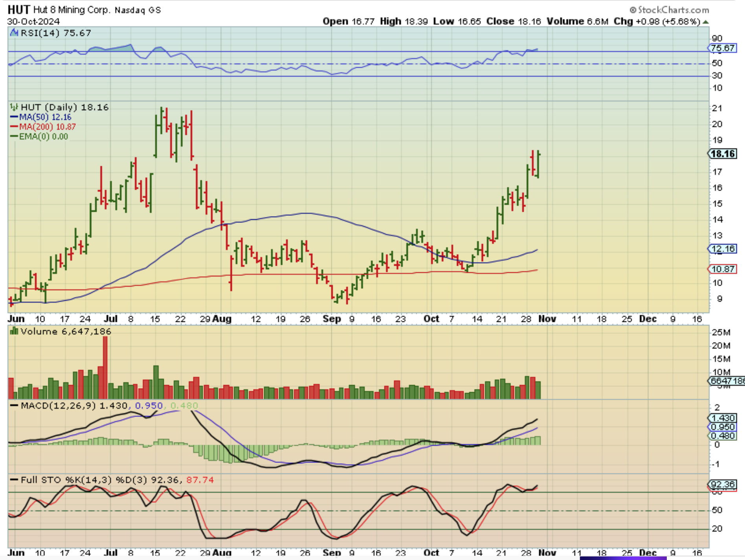Click the 6647186 tag on the volume axis

(727, 381)
